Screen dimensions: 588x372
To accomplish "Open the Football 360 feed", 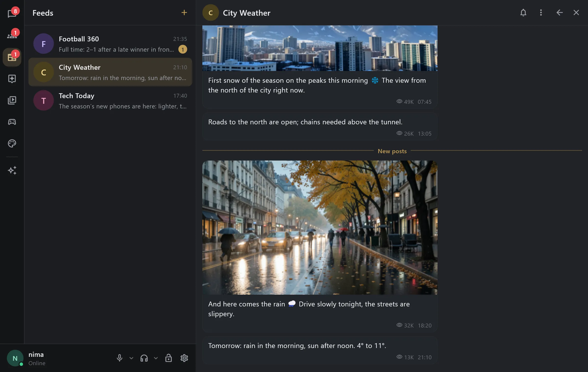I will click(x=110, y=44).
